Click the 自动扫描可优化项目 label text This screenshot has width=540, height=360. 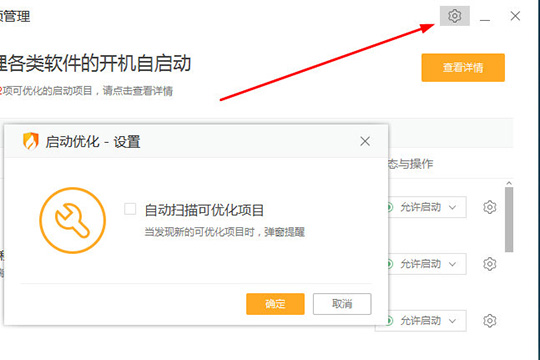[204, 210]
